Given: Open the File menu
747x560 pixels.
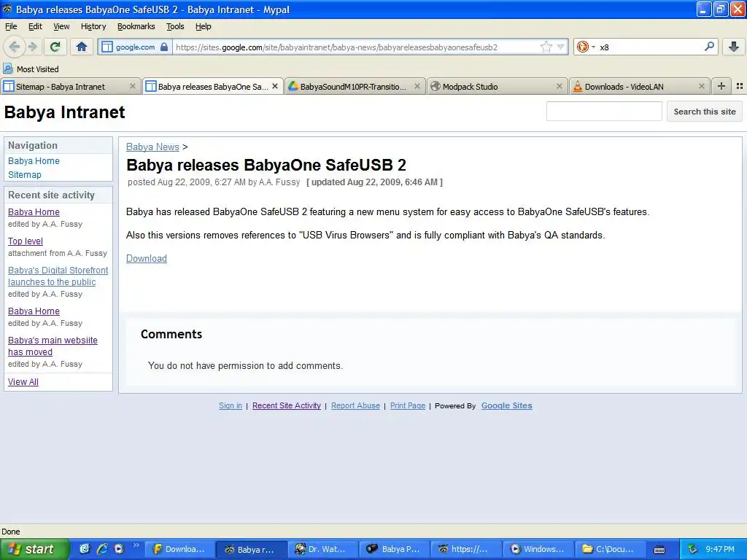Looking at the screenshot, I should 11,26.
